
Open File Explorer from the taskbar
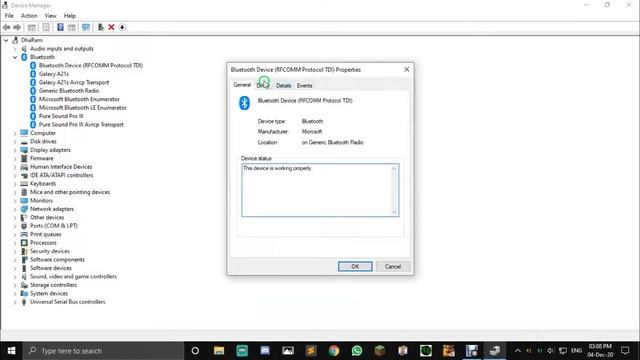tap(219, 351)
